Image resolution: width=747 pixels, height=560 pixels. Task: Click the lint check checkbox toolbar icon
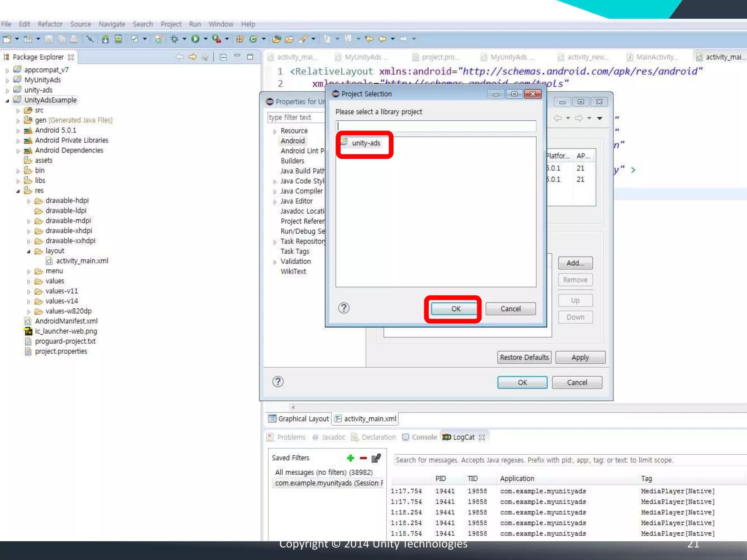(135, 39)
